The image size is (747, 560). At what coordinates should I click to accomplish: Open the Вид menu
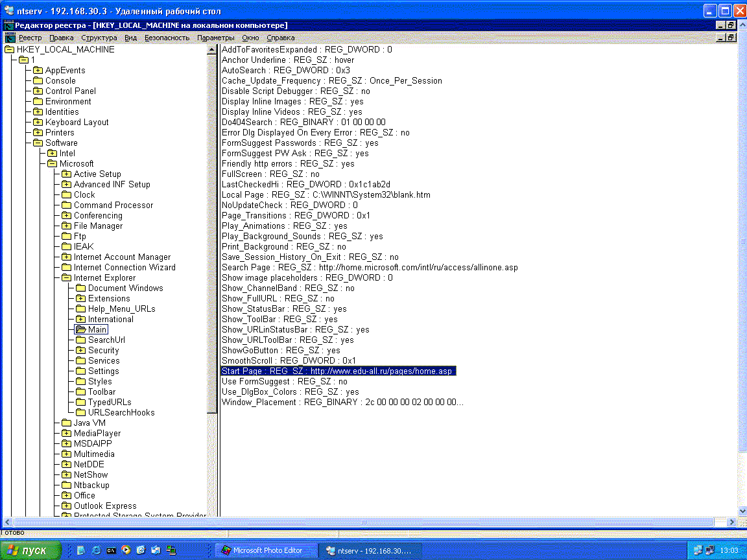pos(130,38)
